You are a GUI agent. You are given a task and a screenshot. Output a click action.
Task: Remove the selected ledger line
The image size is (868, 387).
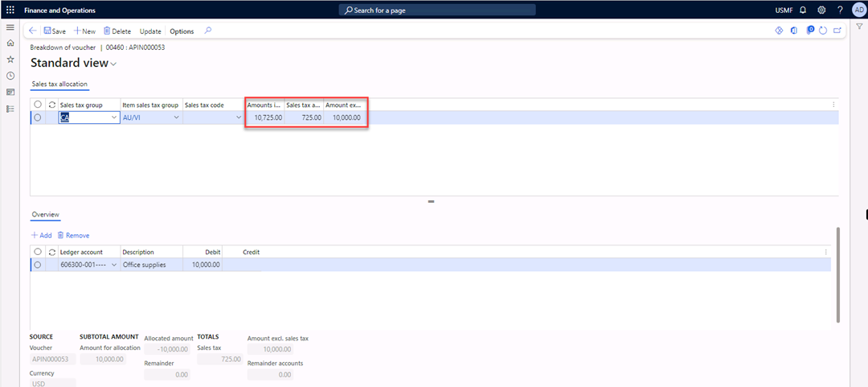tap(74, 236)
